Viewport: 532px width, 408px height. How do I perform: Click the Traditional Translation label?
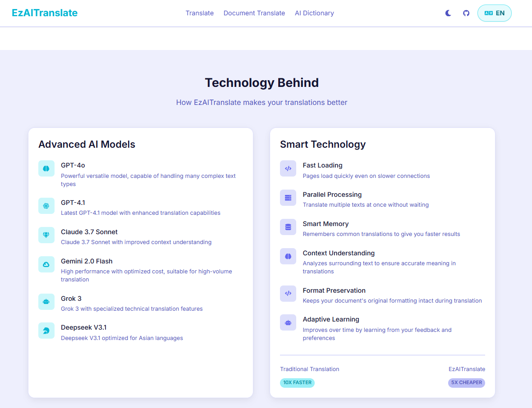(309, 369)
